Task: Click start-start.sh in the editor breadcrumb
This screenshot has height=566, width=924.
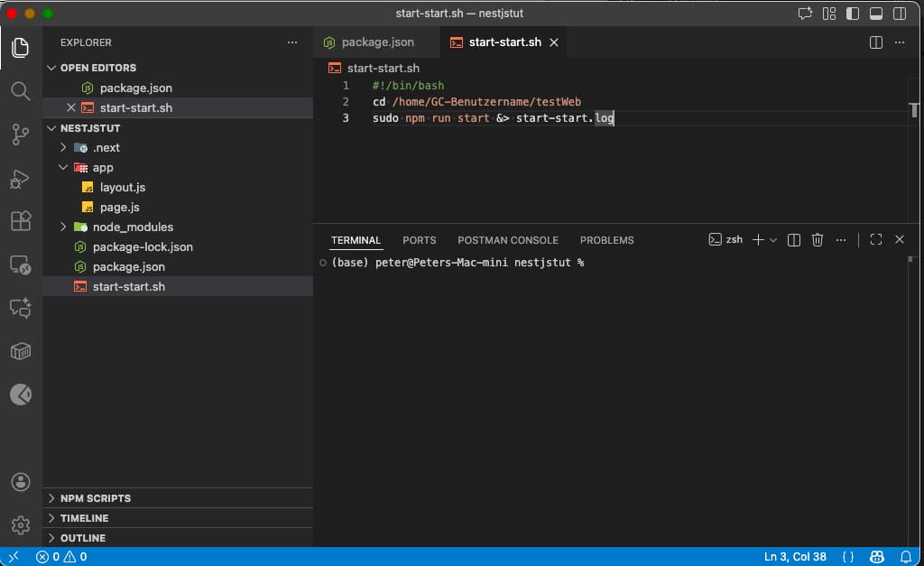Action: [383, 69]
